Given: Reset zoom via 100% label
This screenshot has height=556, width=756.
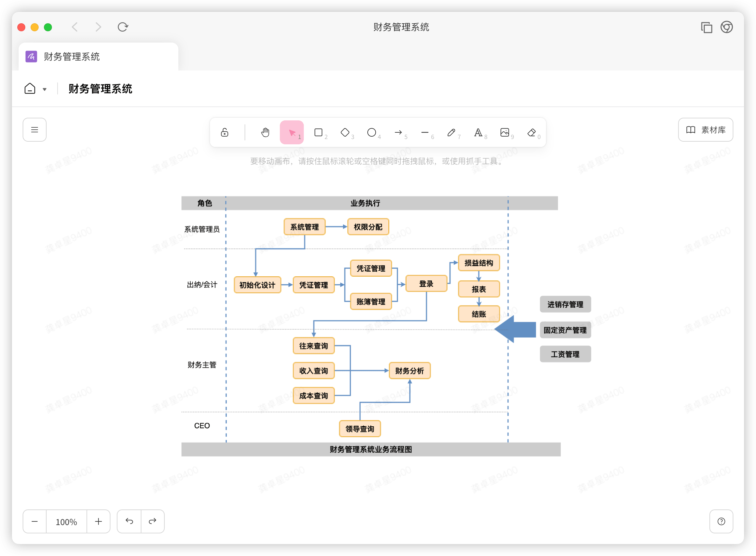Looking at the screenshot, I should click(x=66, y=522).
